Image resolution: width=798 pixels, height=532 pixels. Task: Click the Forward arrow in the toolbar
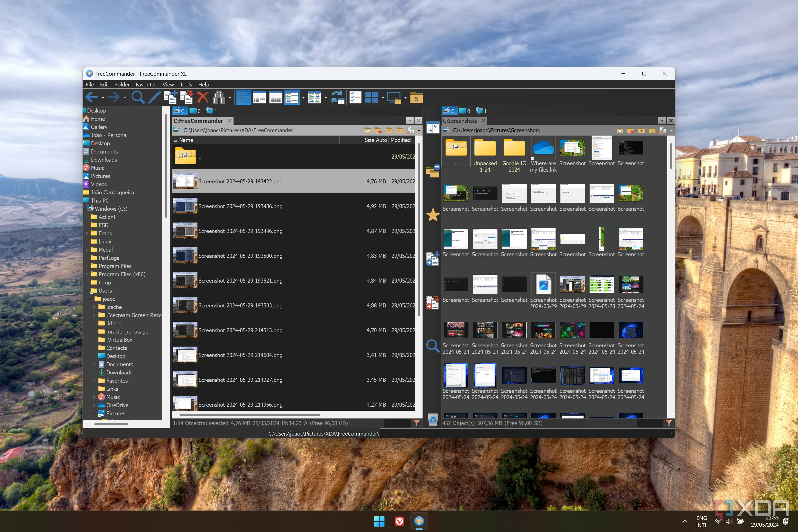coord(114,98)
